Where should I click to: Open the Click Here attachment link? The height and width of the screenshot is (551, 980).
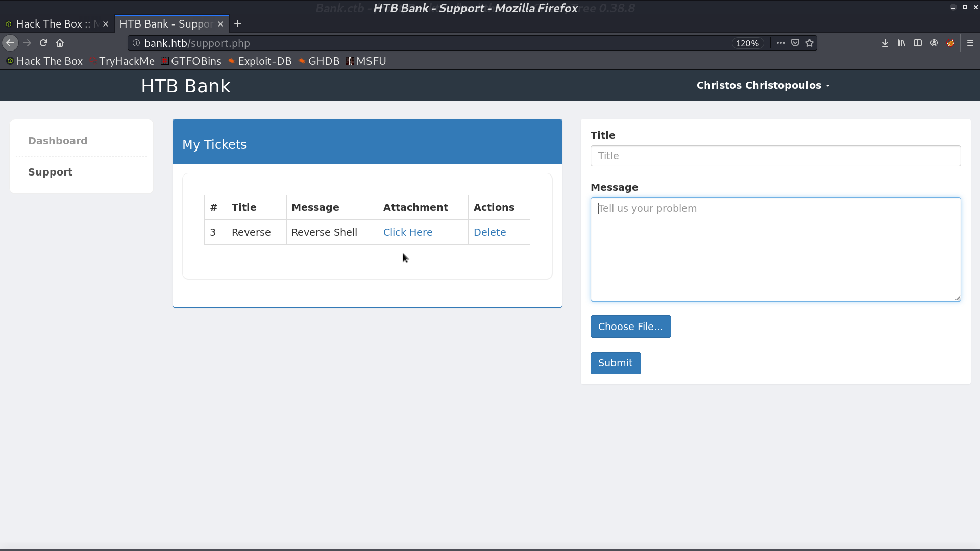(x=408, y=232)
